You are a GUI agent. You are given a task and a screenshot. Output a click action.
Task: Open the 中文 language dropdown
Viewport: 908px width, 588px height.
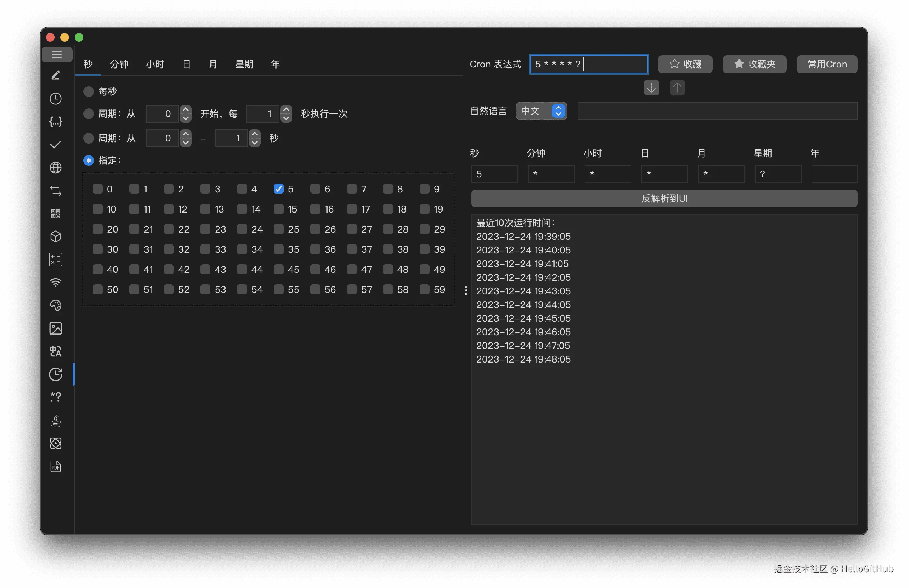point(541,111)
